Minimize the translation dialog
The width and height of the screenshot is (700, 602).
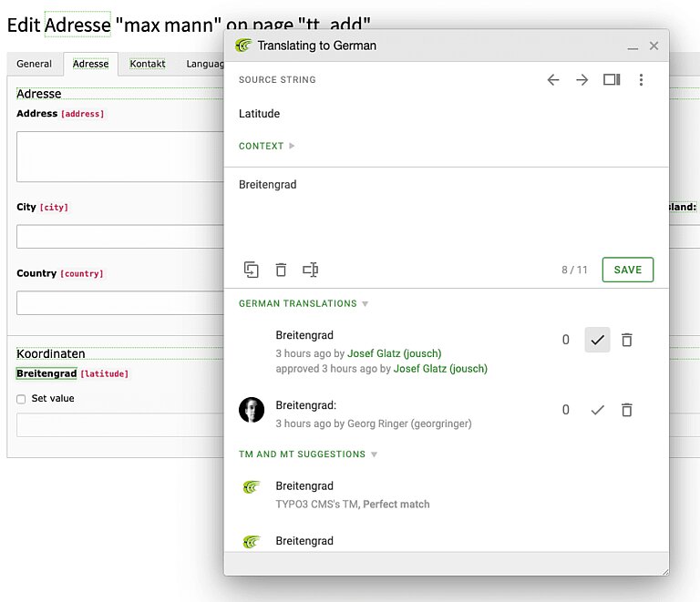[632, 46]
